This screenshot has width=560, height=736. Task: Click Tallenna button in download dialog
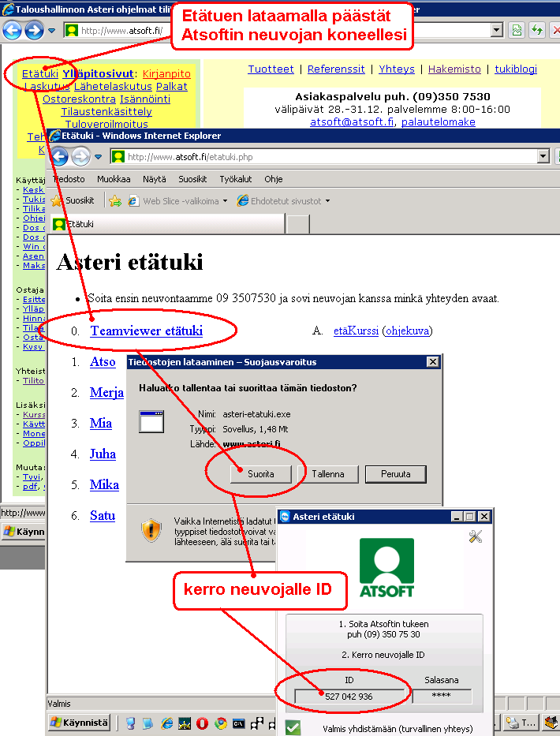tap(328, 474)
